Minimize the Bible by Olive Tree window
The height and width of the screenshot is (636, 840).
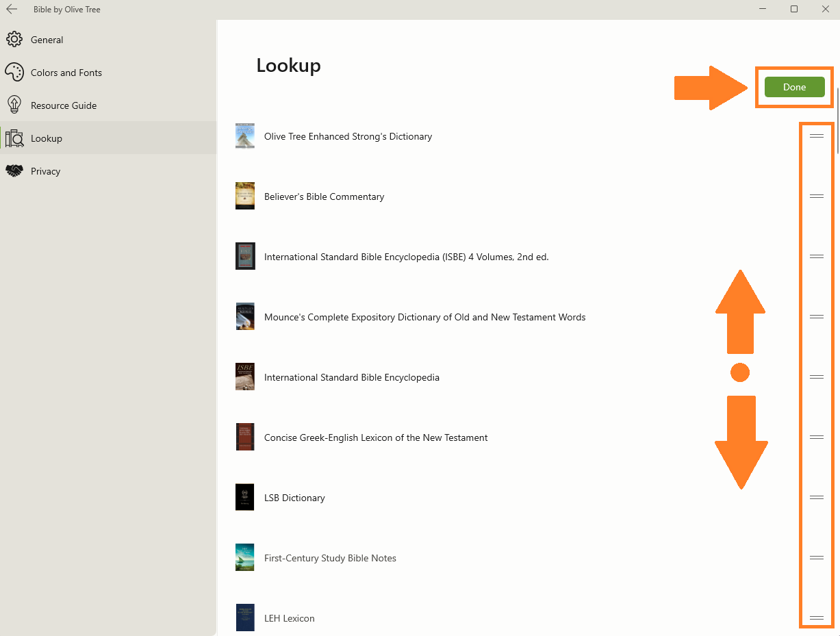pos(763,9)
